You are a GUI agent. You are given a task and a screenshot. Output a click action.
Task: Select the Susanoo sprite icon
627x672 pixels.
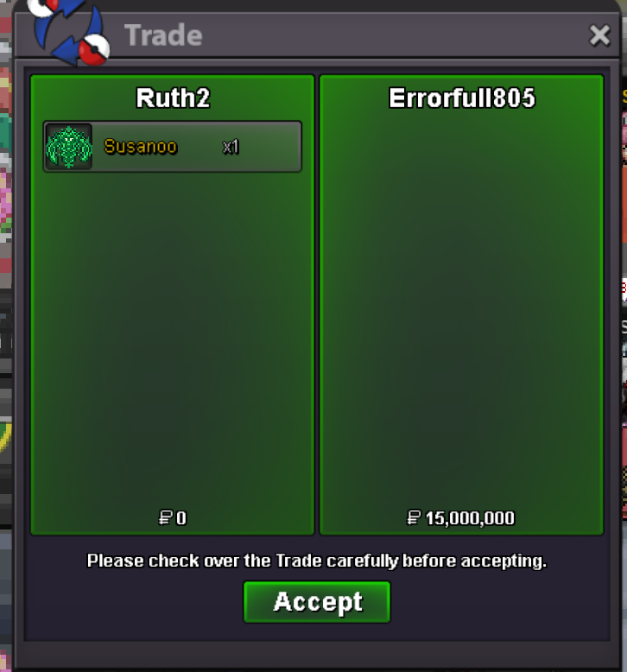[x=68, y=147]
